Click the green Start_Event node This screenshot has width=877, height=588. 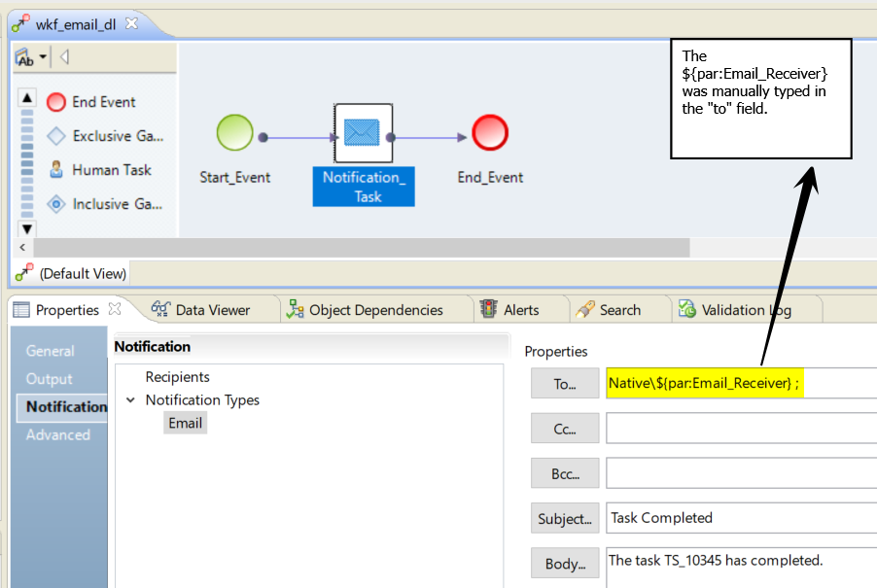[x=235, y=132]
